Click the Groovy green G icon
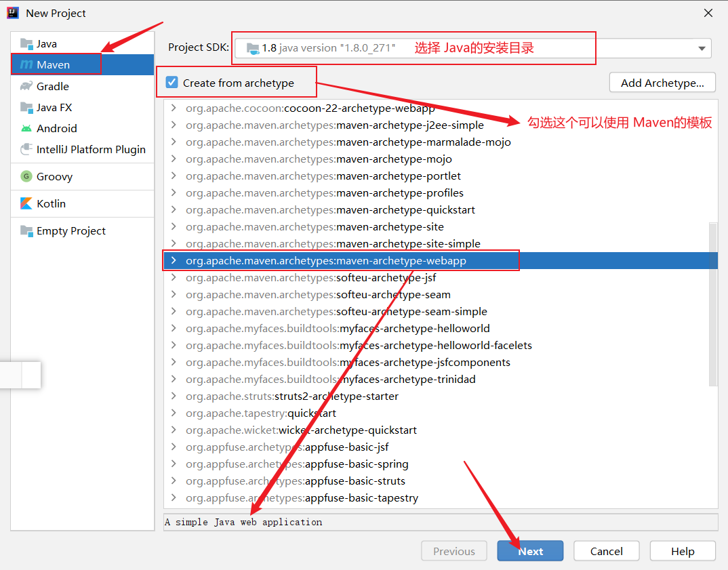Image resolution: width=728 pixels, height=570 pixels. (26, 176)
